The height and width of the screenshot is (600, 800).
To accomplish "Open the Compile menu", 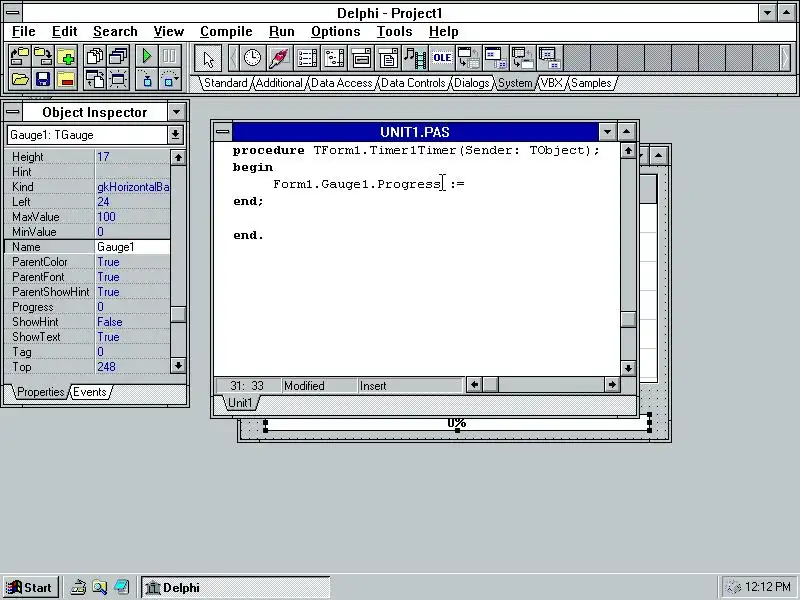I will click(226, 32).
